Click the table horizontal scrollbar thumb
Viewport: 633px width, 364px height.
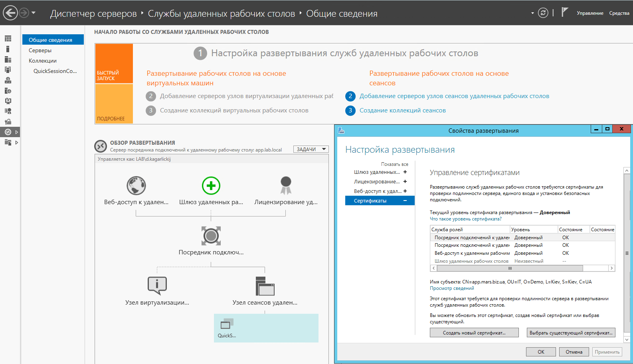coord(510,268)
